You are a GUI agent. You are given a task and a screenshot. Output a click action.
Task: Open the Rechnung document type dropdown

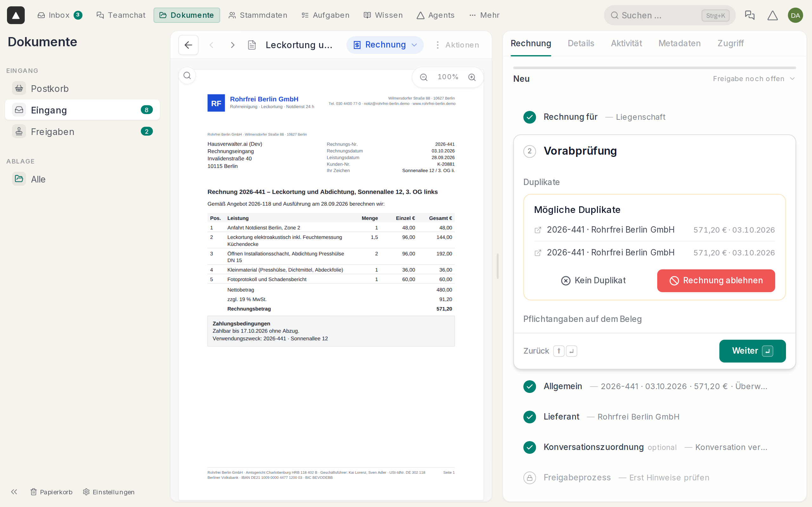(385, 45)
